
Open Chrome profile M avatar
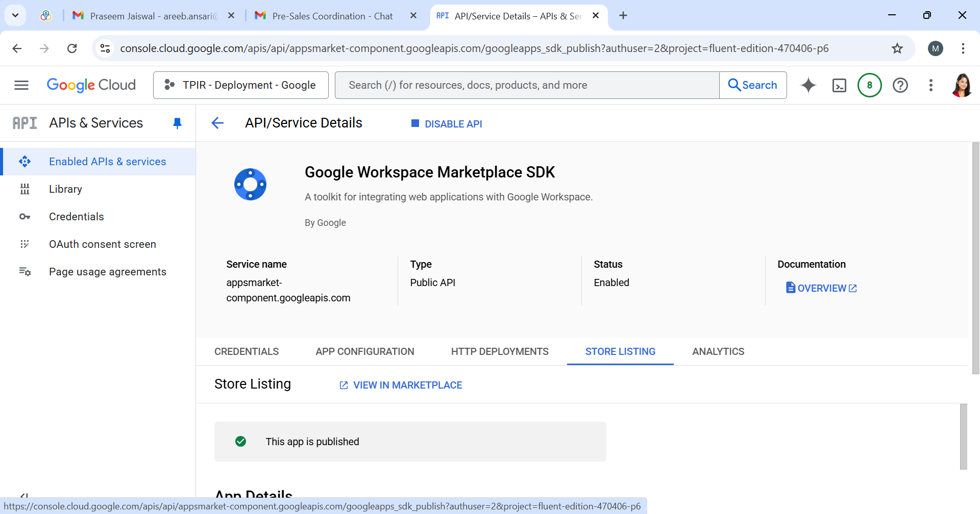coord(936,48)
